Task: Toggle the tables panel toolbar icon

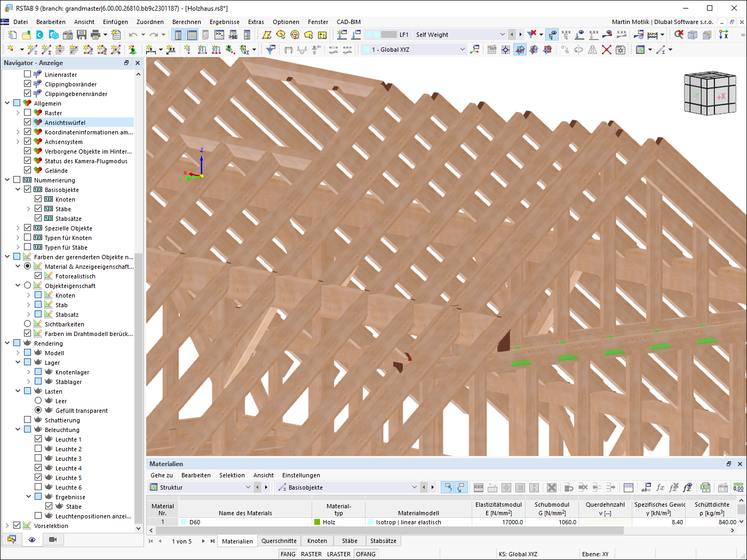Action: [192, 35]
